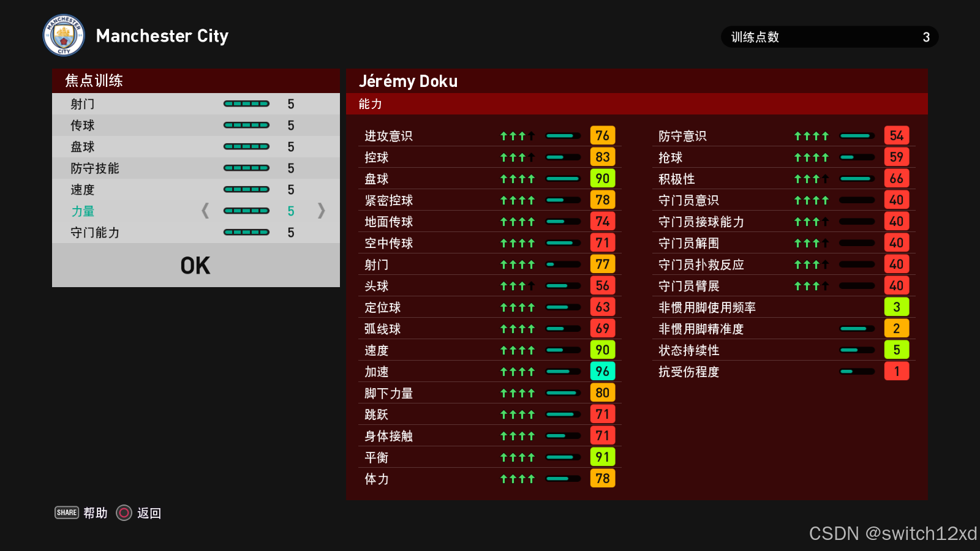980x551 pixels.
Task: Click the growth arrows beside 进攻意识
Action: [x=518, y=136]
